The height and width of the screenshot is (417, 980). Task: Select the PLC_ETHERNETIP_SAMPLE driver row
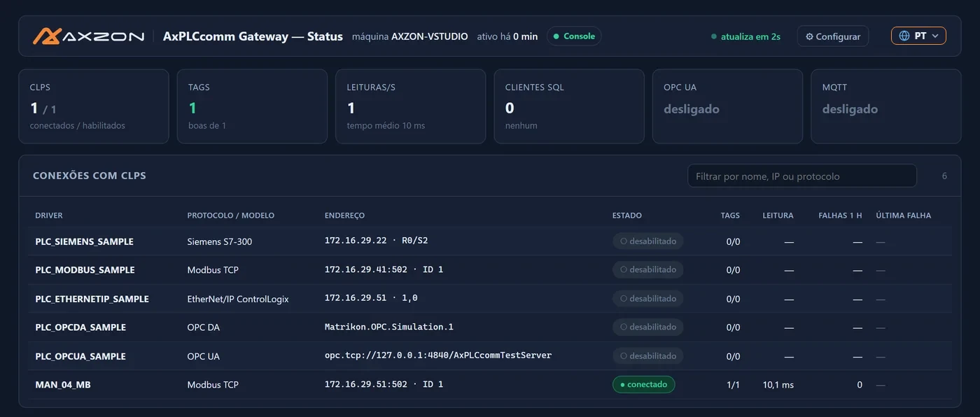[490, 299]
